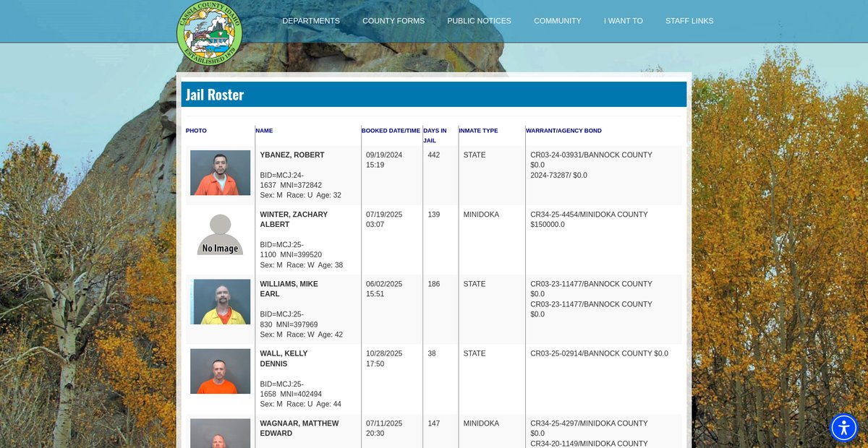Click the INMATE TYPE column header
This screenshot has width=868, height=448.
click(478, 131)
